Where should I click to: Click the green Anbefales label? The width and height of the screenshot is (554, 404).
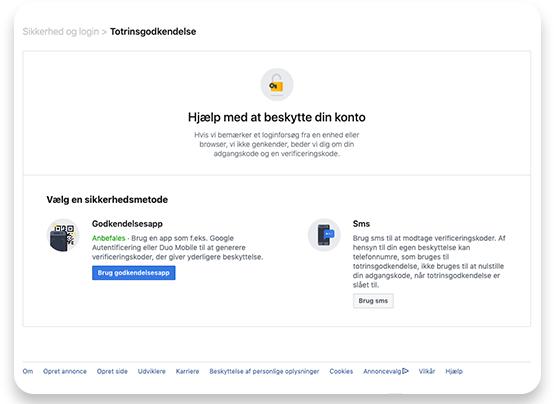coord(108,238)
